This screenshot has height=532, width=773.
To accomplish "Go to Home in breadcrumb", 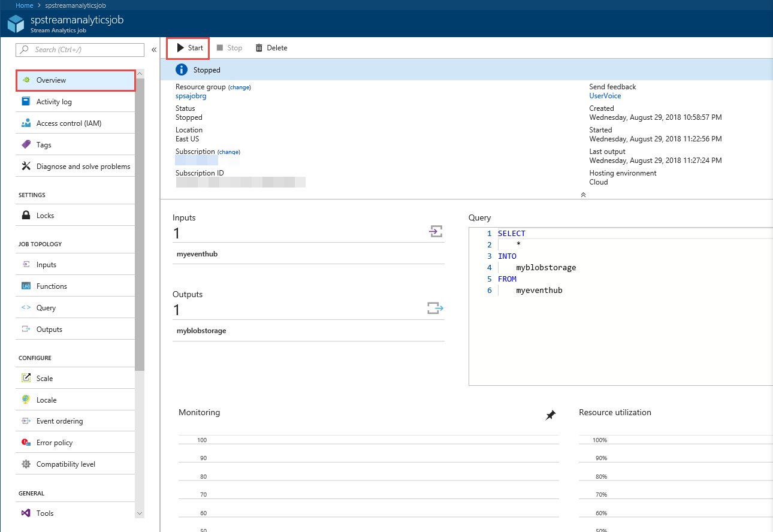I will tap(24, 5).
